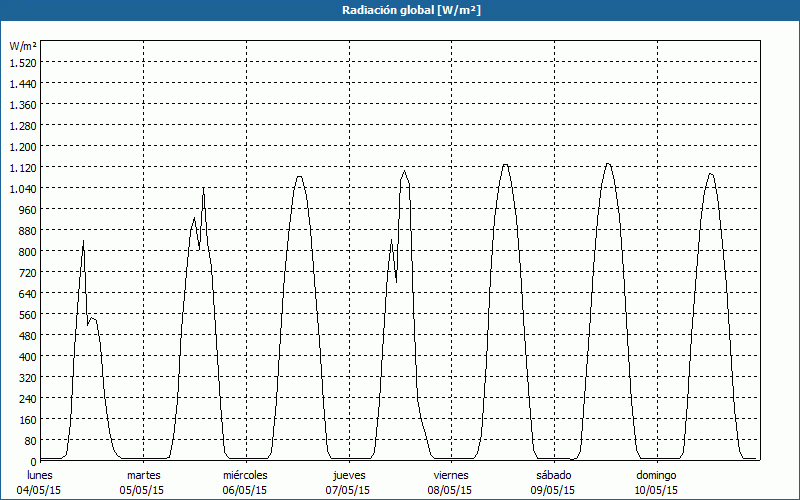Screen dimensions: 800x500
Task: Click the 'domingo' day label
Action: point(656,475)
